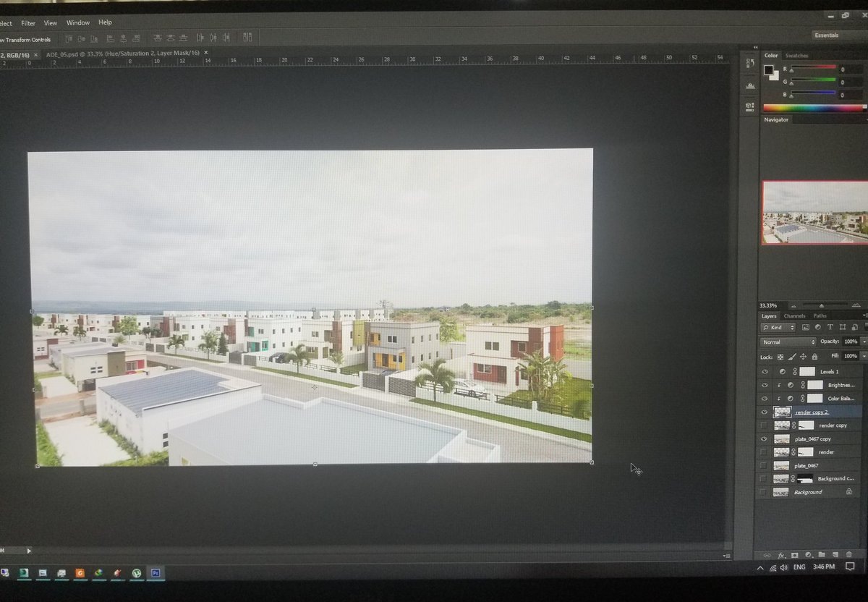Click Lock all padlock icon
This screenshot has width=868, height=602.
click(x=814, y=357)
